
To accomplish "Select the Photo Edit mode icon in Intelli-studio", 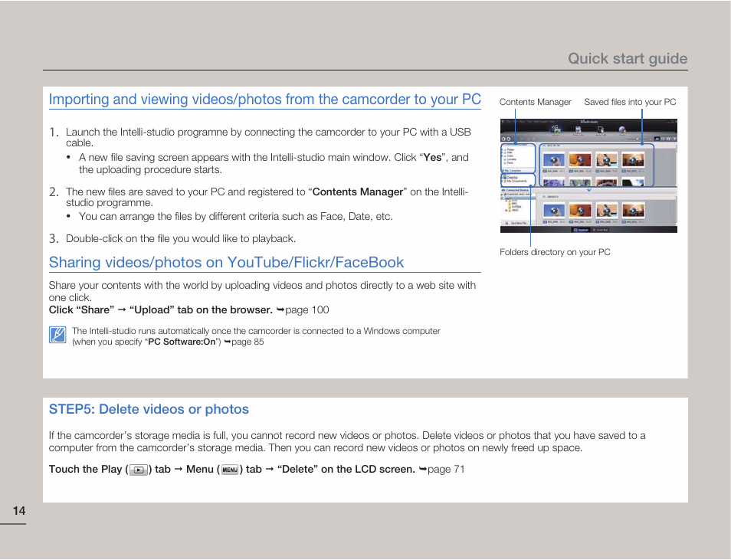I will pyautogui.click(x=578, y=130).
